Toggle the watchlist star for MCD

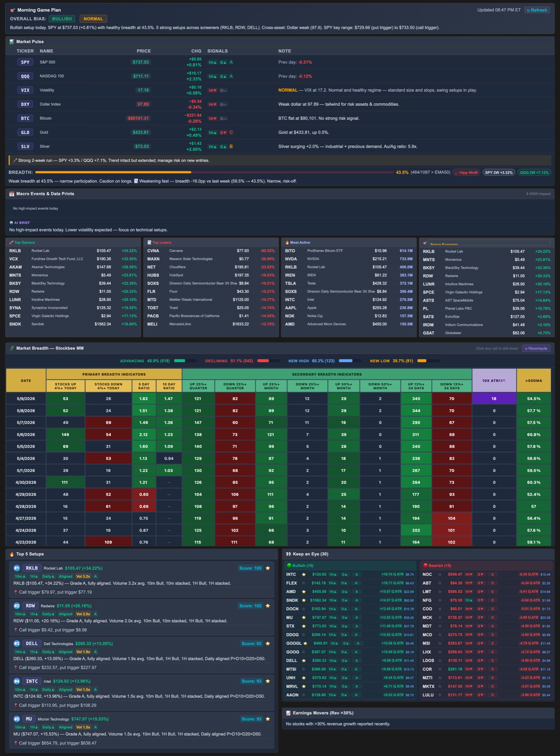(440, 635)
